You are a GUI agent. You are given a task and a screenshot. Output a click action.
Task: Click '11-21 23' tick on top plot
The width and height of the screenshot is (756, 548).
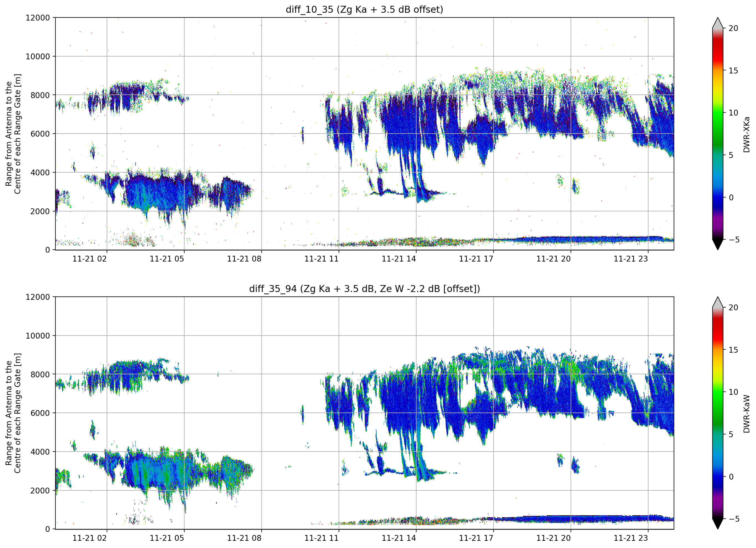[631, 259]
